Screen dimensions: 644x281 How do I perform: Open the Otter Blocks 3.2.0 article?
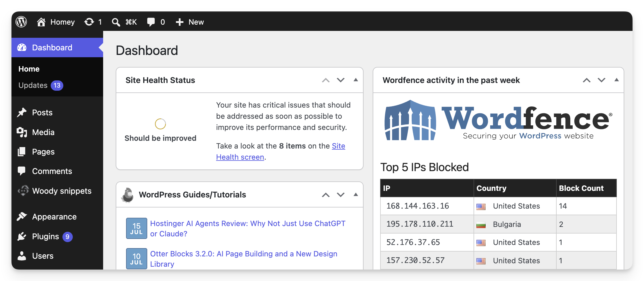[244, 259]
